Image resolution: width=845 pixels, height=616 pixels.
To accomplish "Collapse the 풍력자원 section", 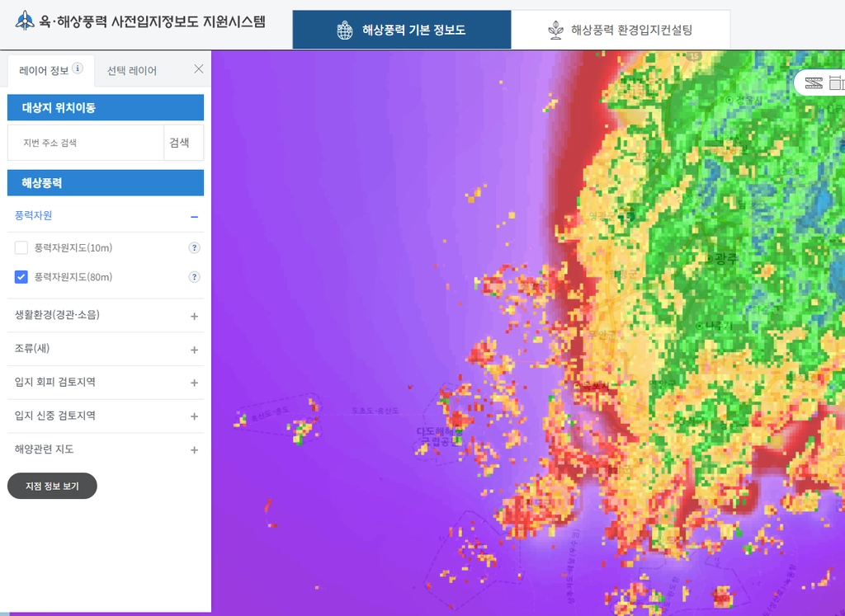I will [x=195, y=217].
